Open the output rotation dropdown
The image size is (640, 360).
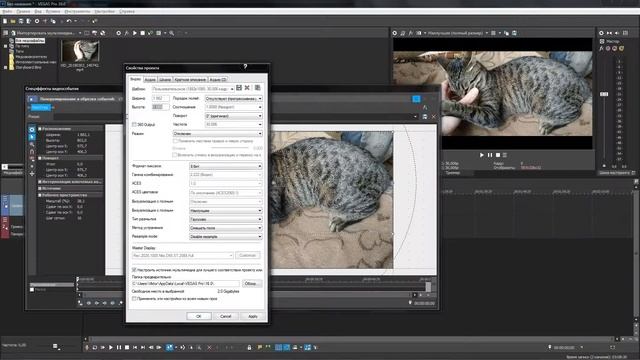coord(233,116)
